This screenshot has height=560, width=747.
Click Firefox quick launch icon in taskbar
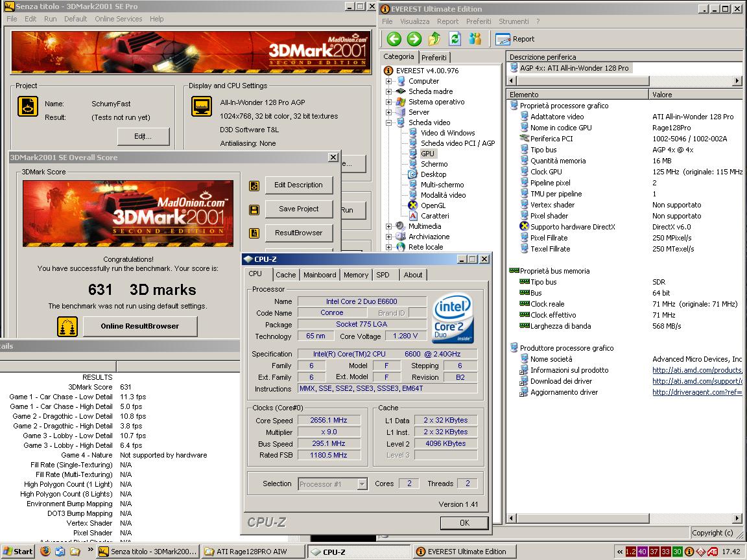coord(45,552)
